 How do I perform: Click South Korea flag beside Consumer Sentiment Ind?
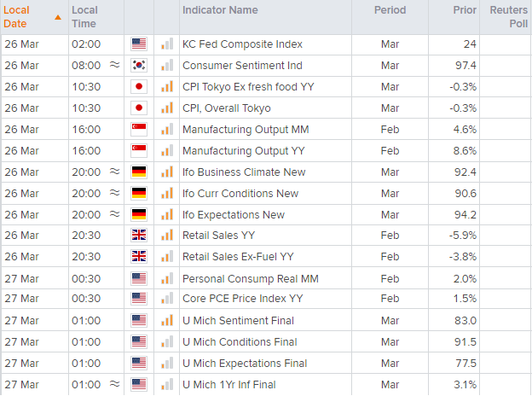(x=139, y=66)
